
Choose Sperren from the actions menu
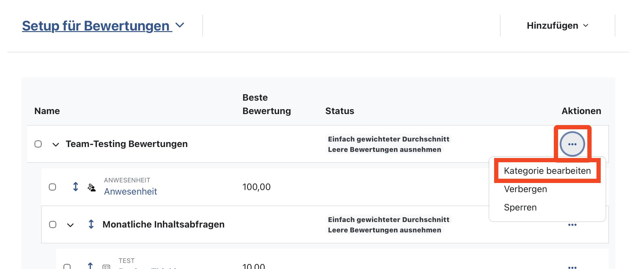click(x=520, y=207)
